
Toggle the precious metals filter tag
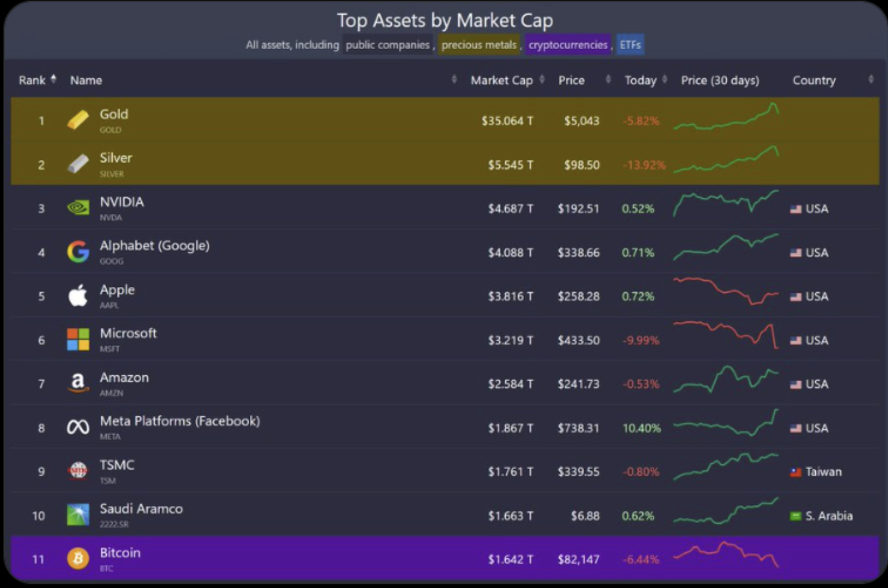[x=479, y=45]
